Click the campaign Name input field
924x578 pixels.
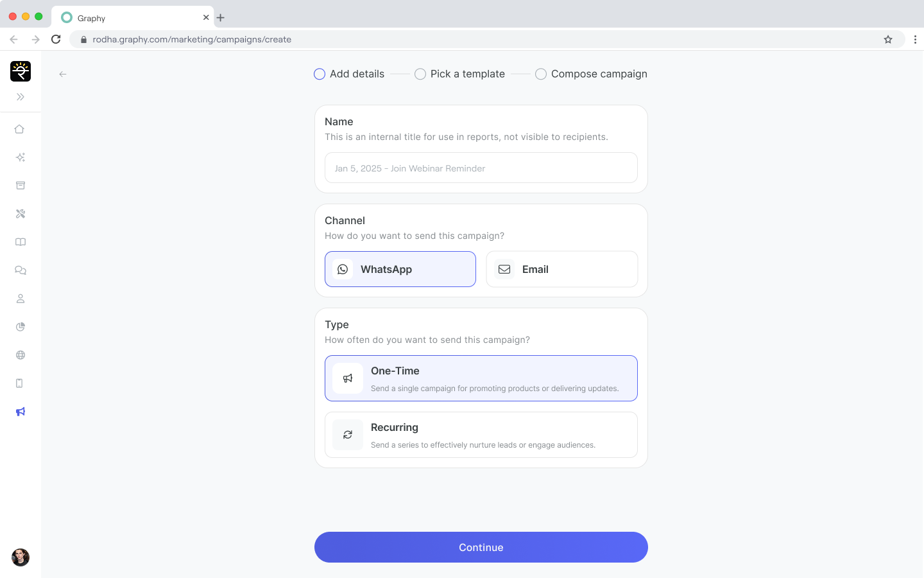pyautogui.click(x=481, y=168)
